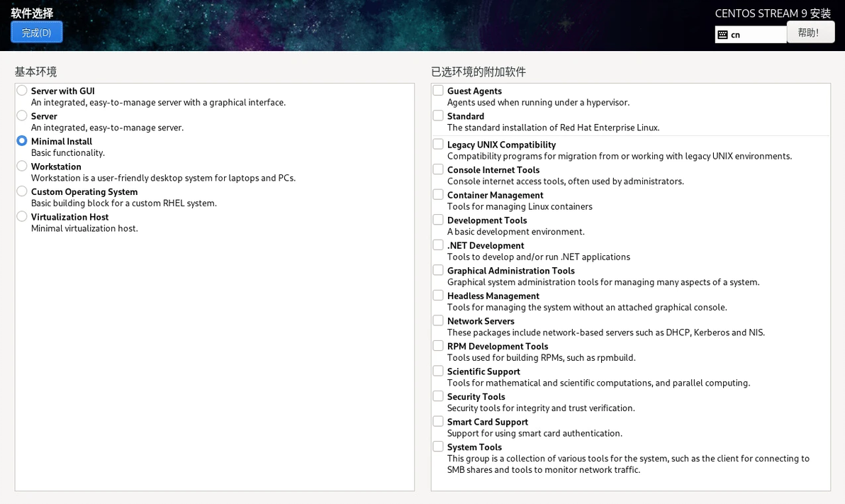Click the cn keyboard layout label
This screenshot has height=504, width=845.
(x=736, y=35)
